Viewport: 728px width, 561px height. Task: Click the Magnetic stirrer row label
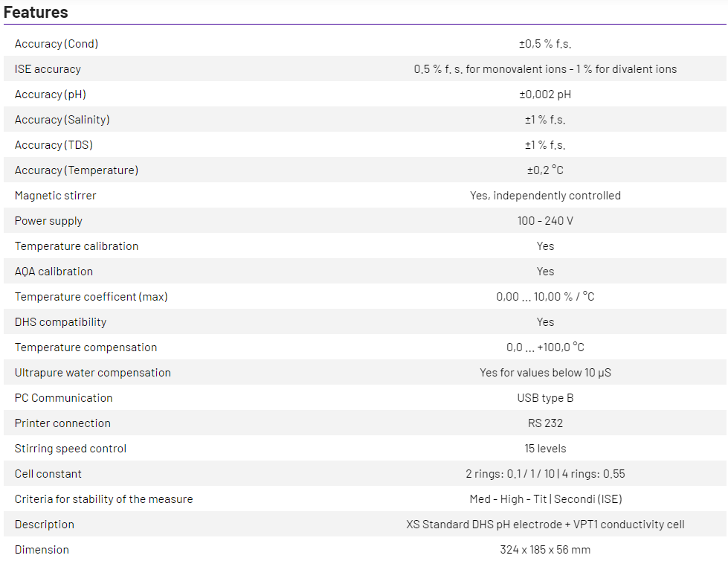click(x=56, y=196)
